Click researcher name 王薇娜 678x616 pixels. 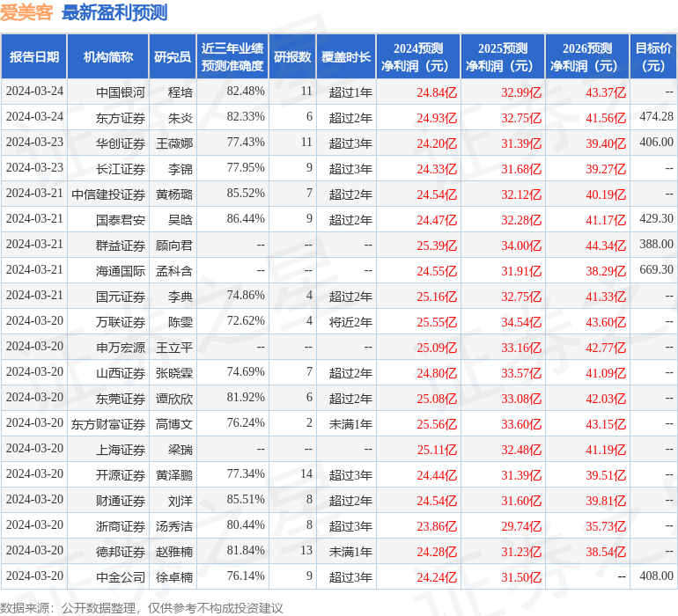(174, 143)
